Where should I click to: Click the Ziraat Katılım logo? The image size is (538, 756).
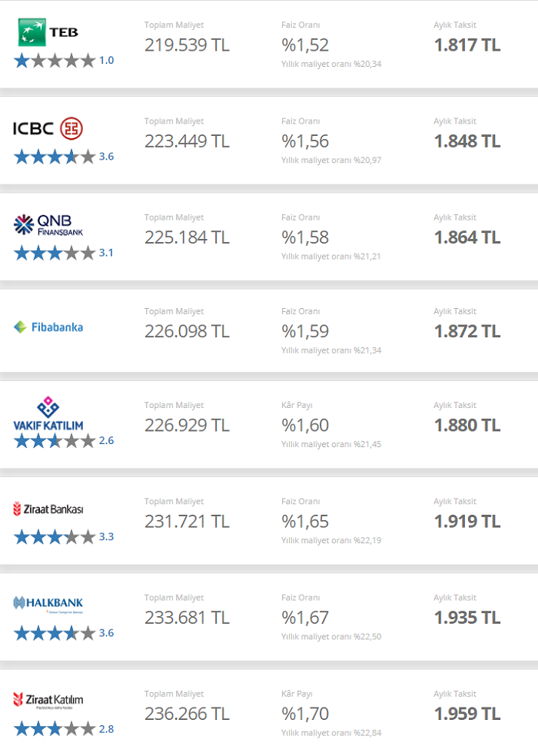tap(48, 699)
